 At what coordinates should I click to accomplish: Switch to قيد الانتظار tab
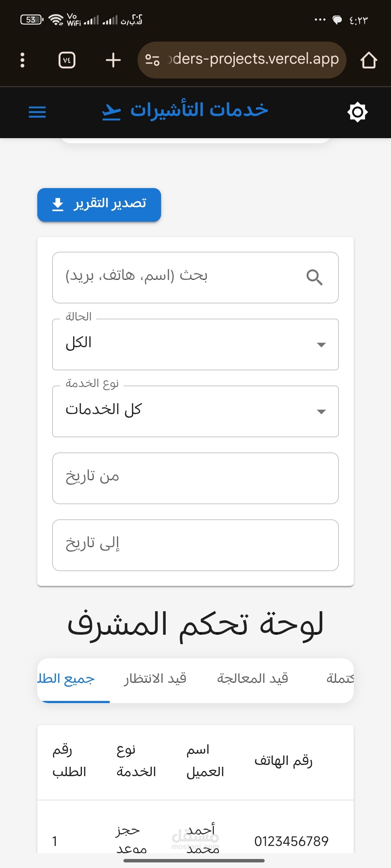pos(155,679)
